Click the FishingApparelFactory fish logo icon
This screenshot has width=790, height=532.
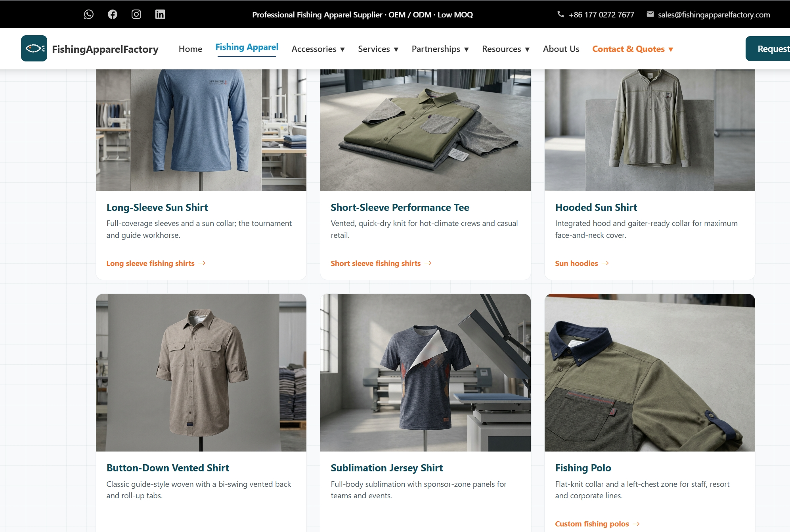pyautogui.click(x=34, y=48)
